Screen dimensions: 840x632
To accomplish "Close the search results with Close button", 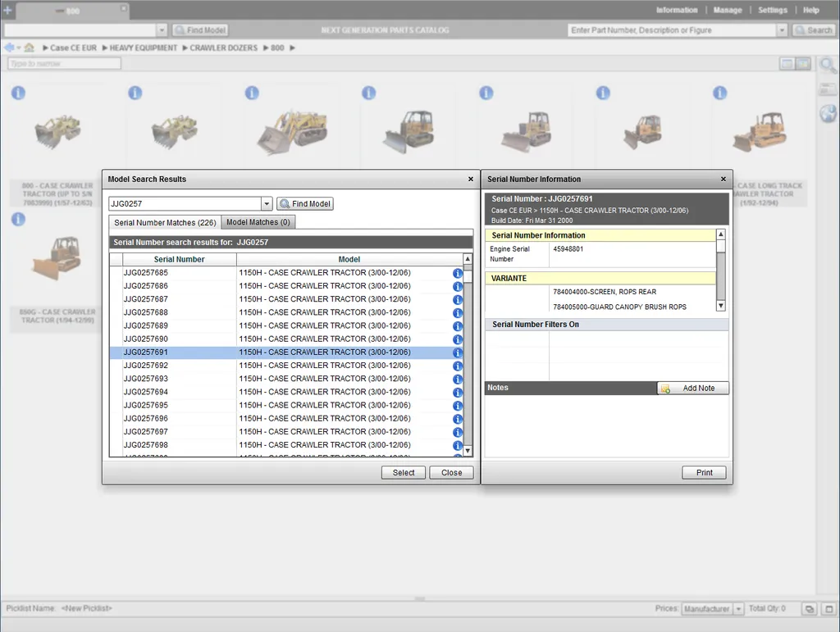I will point(452,472).
